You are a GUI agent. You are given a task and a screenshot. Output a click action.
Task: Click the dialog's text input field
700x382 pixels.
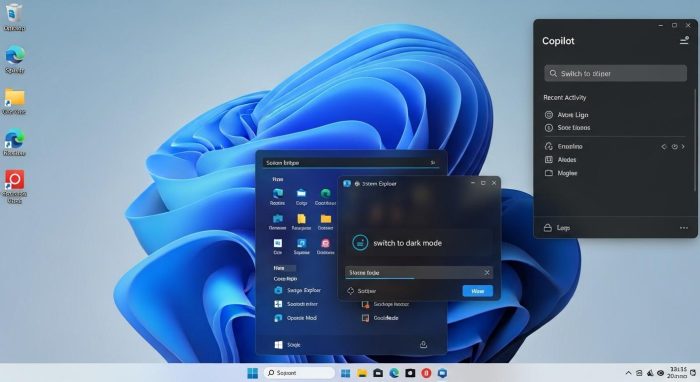pyautogui.click(x=419, y=273)
